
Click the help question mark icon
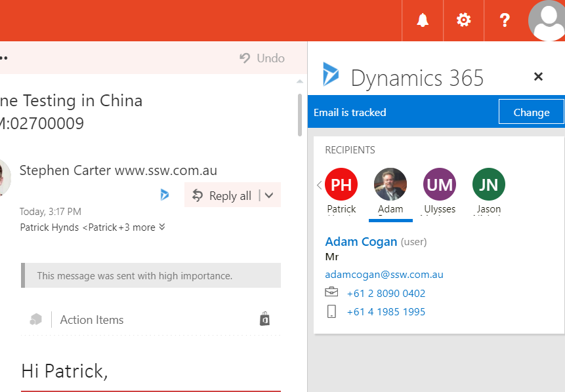[x=505, y=20]
